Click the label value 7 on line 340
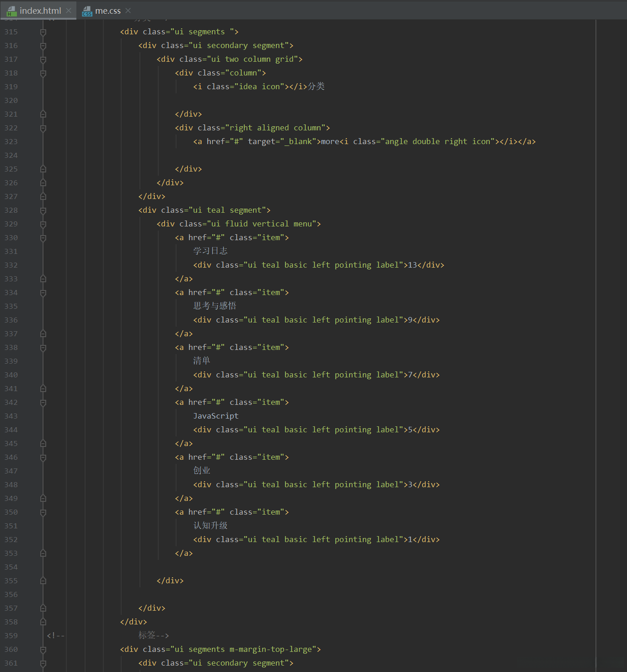The image size is (627, 672). (410, 375)
